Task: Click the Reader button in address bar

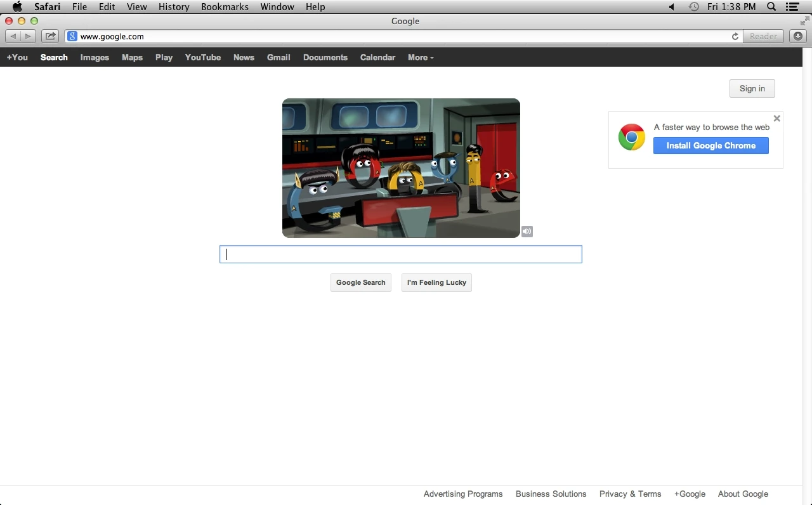Action: click(x=763, y=36)
